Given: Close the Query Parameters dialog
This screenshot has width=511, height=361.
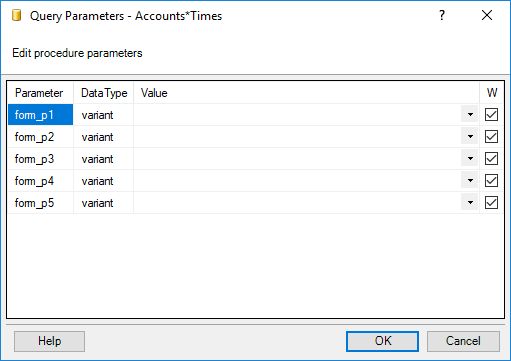Looking at the screenshot, I should pos(487,15).
